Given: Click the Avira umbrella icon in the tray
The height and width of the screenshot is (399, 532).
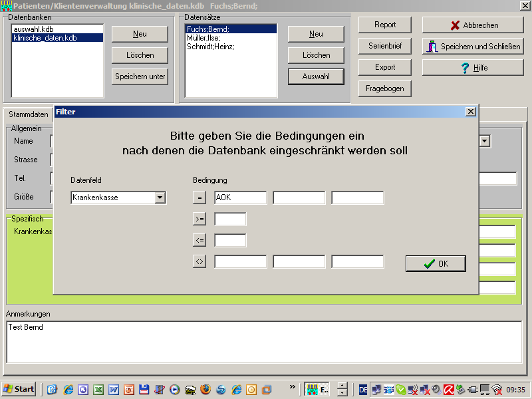Looking at the screenshot, I should (449, 390).
